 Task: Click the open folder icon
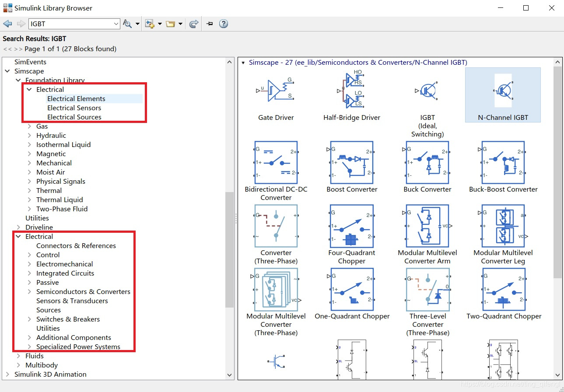coord(171,24)
